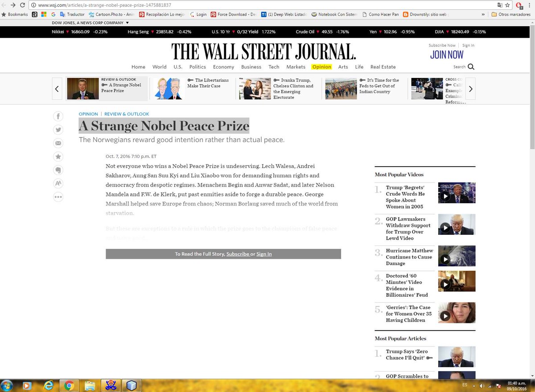
Task: Open OPINION breadcrumb link above headline
Action: [88, 114]
